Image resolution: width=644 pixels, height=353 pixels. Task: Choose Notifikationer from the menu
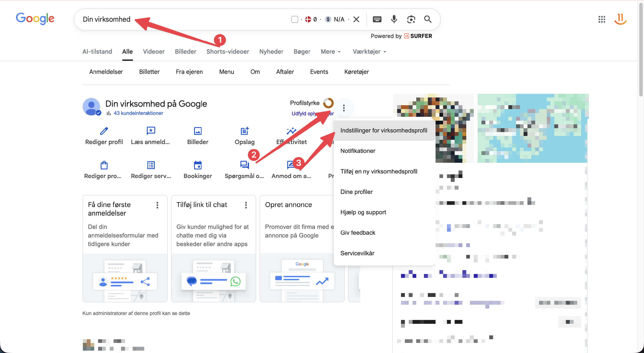click(358, 151)
